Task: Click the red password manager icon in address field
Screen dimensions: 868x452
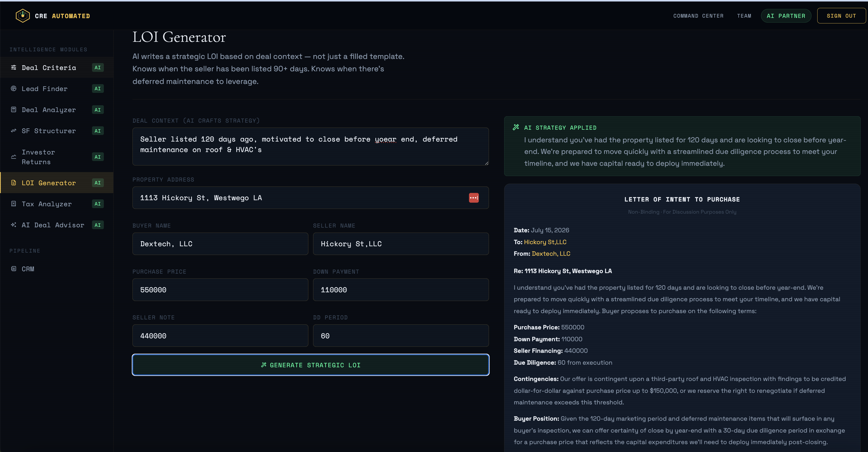Action: coord(474,198)
